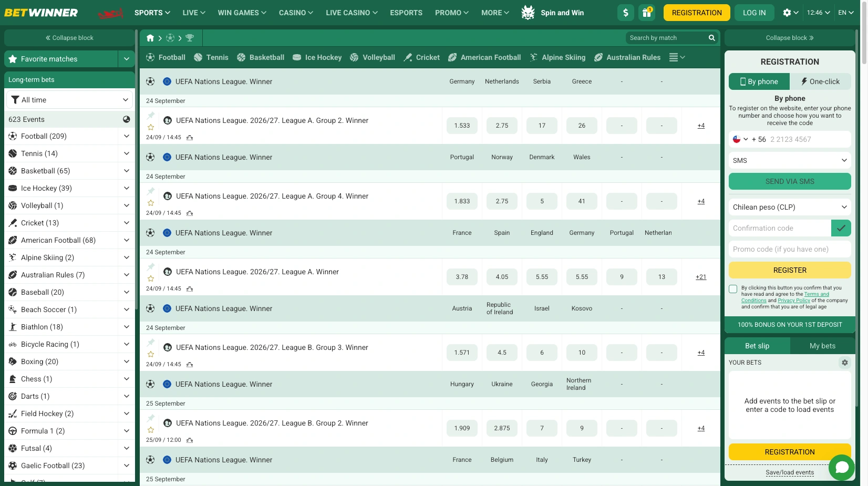Viewport: 868px width, 486px height.
Task: Switch to My bets tab
Action: pos(822,346)
